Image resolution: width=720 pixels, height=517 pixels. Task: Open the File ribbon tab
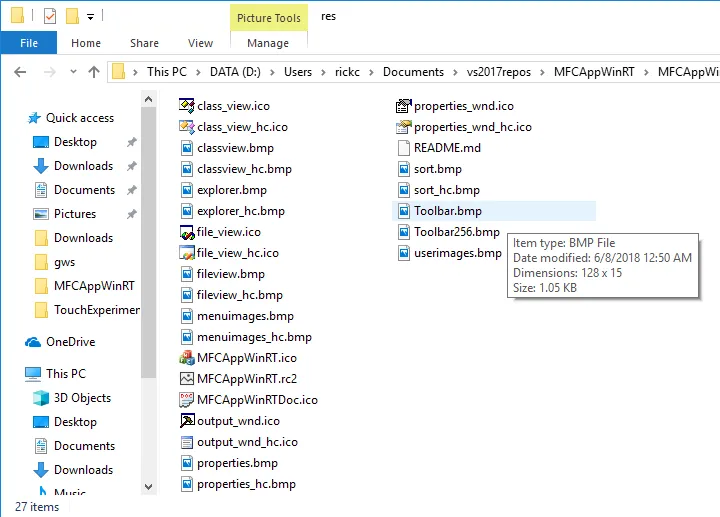pyautogui.click(x=29, y=43)
